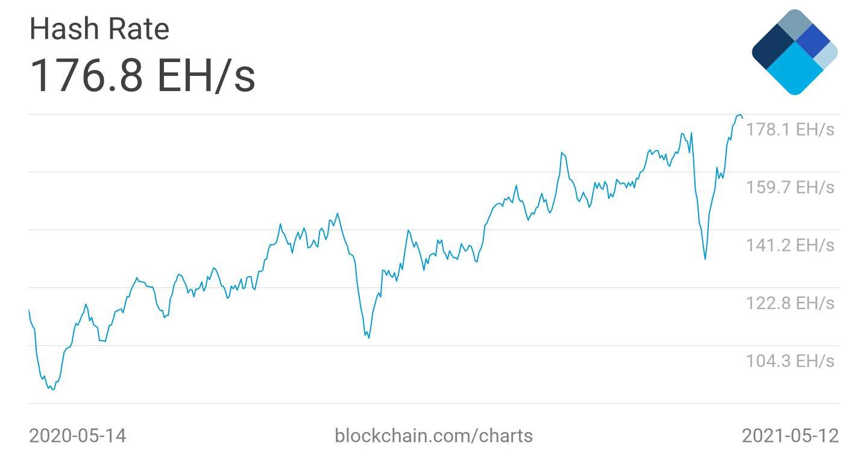Viewport: 868px width, 452px height.
Task: Click the peak at the line's end
Action: 740,115
